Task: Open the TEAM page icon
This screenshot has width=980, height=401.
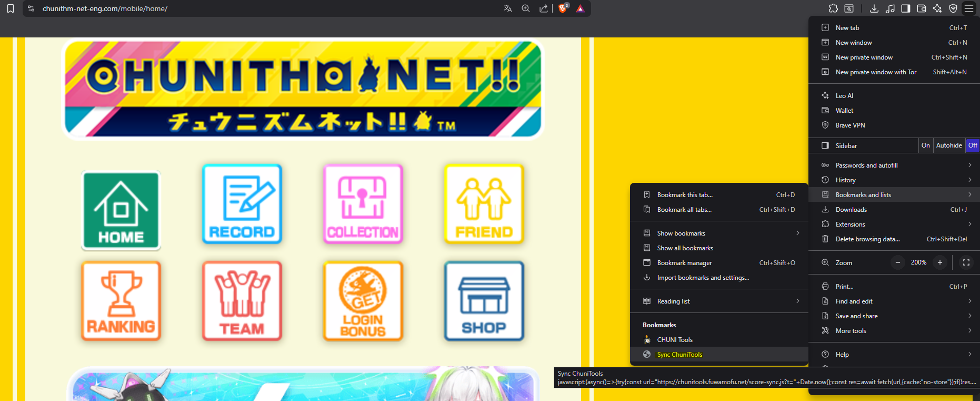Action: coord(242,301)
